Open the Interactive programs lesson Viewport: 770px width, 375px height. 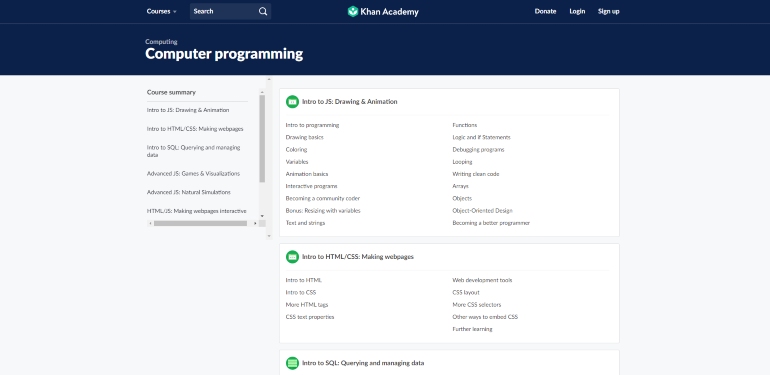click(x=311, y=187)
